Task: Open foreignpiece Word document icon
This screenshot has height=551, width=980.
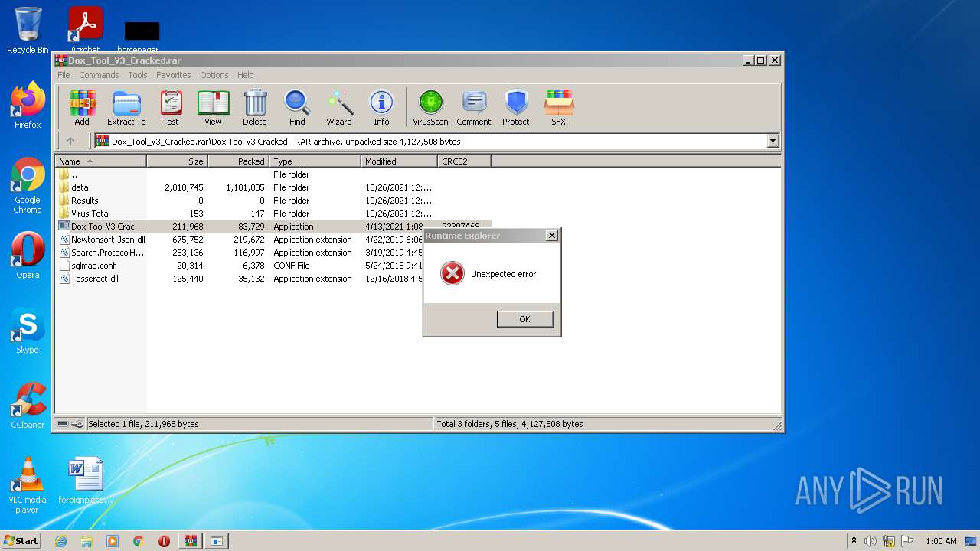Action: coord(85,481)
